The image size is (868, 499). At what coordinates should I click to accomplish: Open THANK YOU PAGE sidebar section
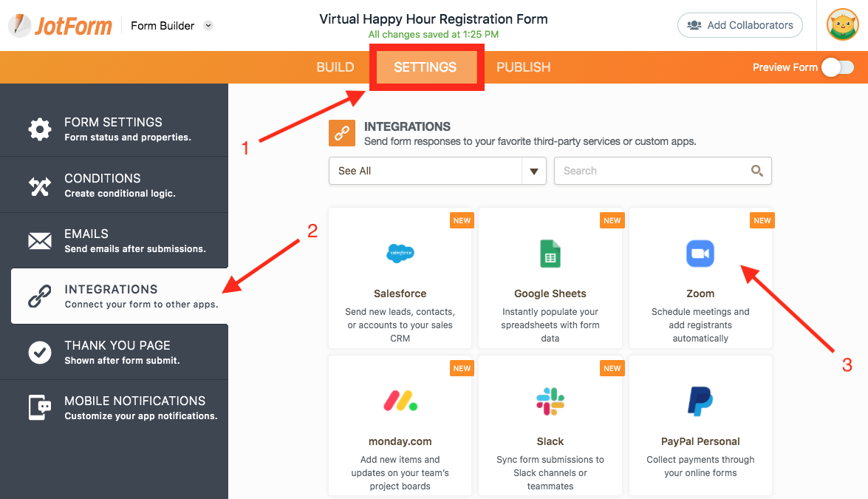[114, 352]
